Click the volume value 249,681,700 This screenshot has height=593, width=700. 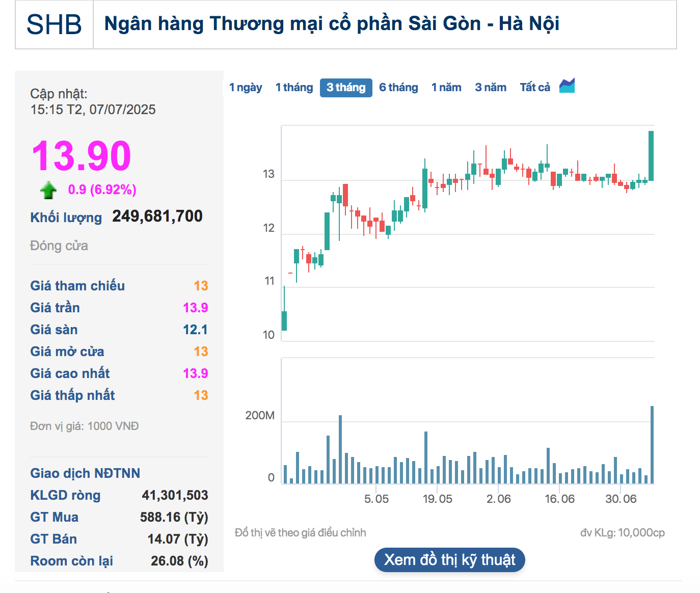pyautogui.click(x=157, y=216)
